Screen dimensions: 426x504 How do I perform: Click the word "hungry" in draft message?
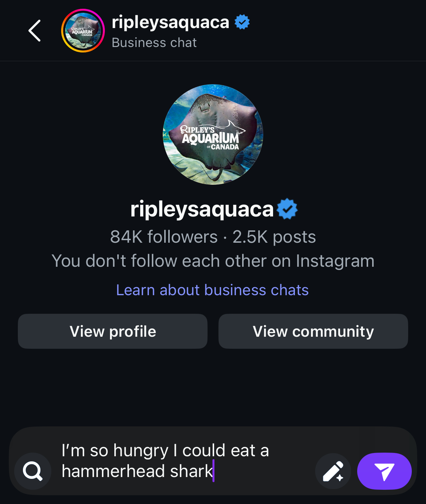coord(141,451)
